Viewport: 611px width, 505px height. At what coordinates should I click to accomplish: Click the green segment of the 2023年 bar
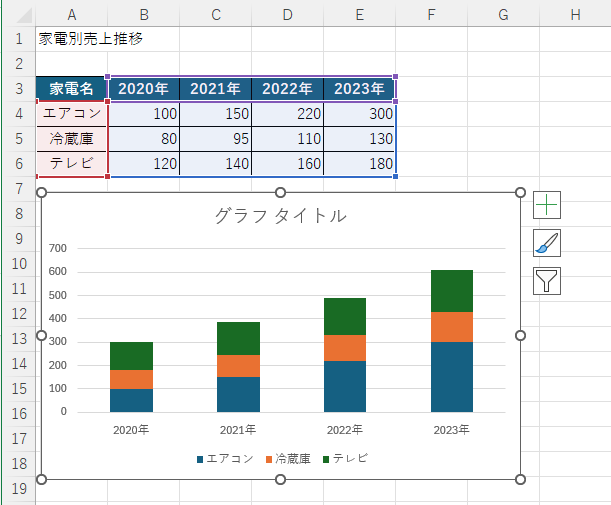[451, 290]
